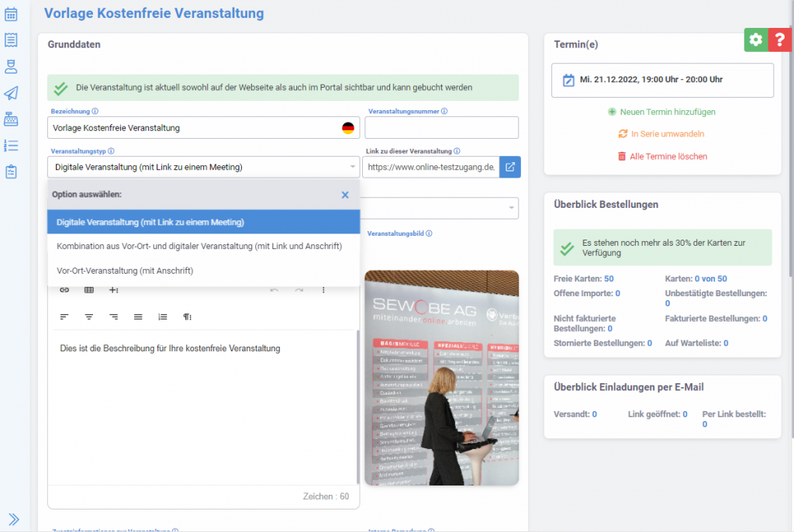
Task: Click paragraph format icon in editor
Action: (x=188, y=317)
